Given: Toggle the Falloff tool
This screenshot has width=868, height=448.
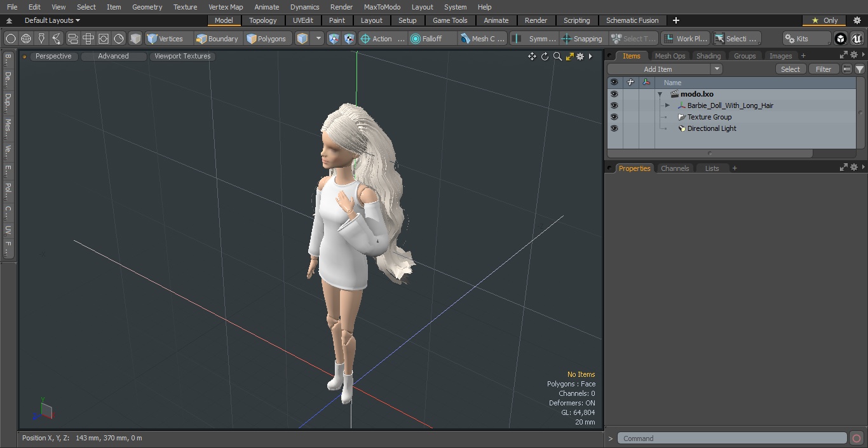Looking at the screenshot, I should (432, 39).
